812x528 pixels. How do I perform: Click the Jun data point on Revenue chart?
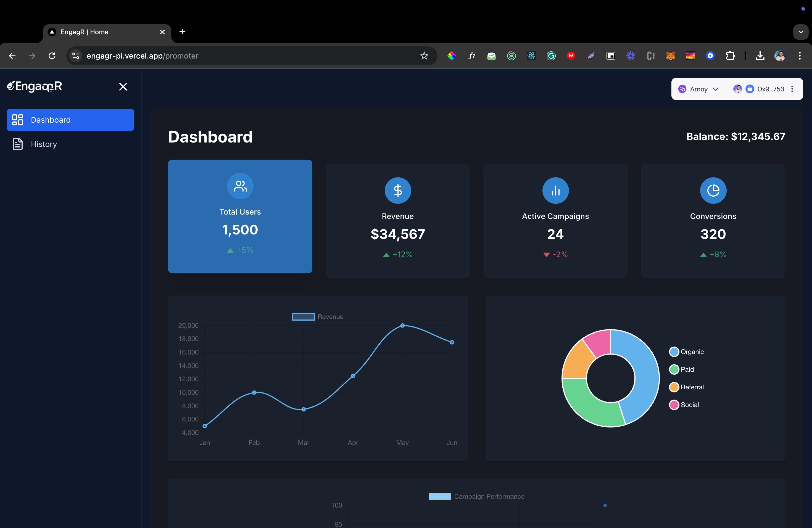[x=452, y=342]
